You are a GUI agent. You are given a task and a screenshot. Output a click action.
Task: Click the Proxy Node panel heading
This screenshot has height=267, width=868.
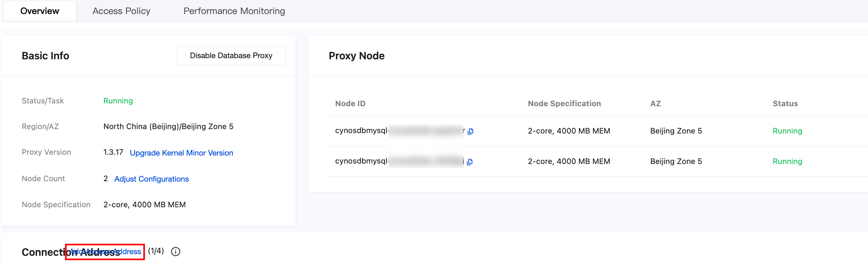pos(357,56)
